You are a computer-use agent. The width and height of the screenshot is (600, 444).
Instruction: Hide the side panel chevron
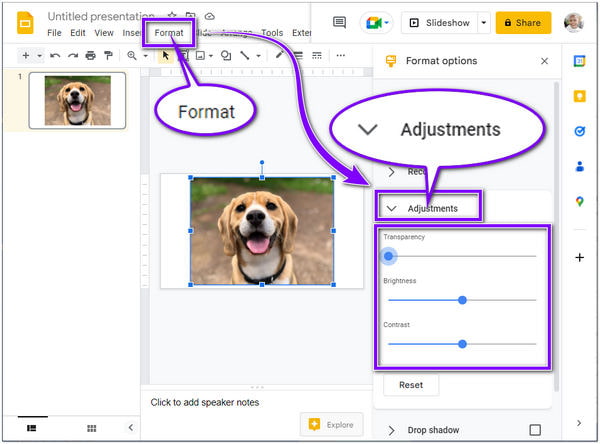click(x=579, y=423)
